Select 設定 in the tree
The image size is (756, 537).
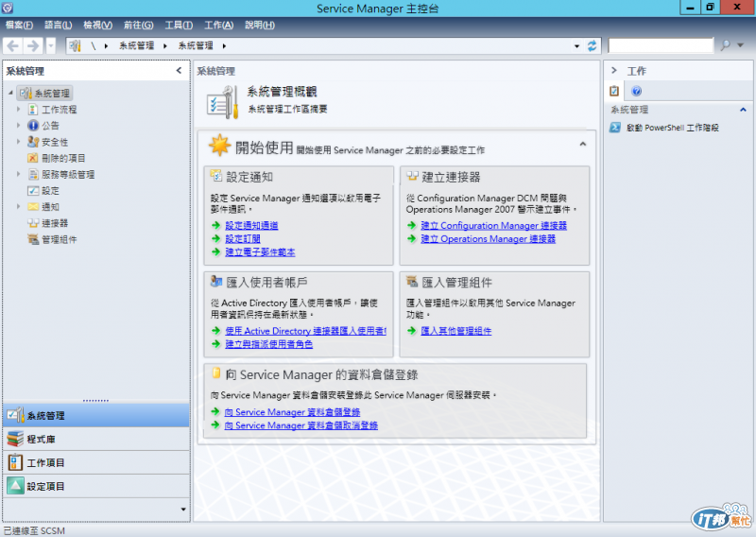coord(50,191)
